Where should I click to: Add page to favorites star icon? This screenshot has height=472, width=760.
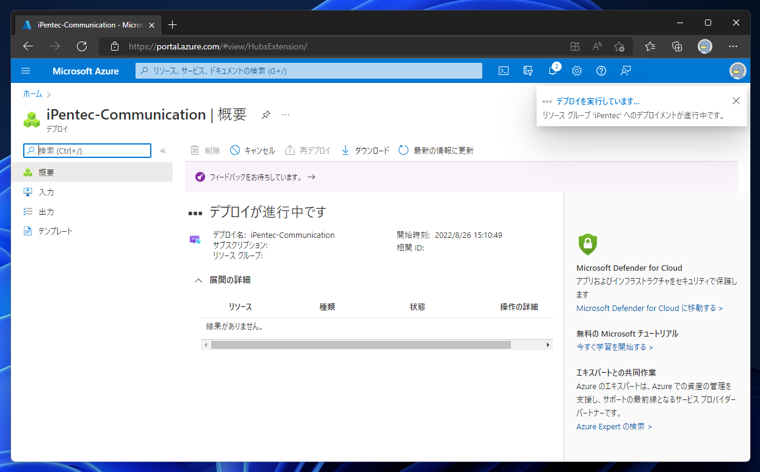pyautogui.click(x=619, y=47)
